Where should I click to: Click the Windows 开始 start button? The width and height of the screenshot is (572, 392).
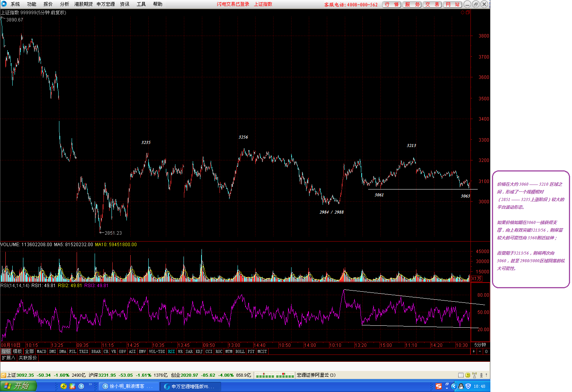coord(18,386)
